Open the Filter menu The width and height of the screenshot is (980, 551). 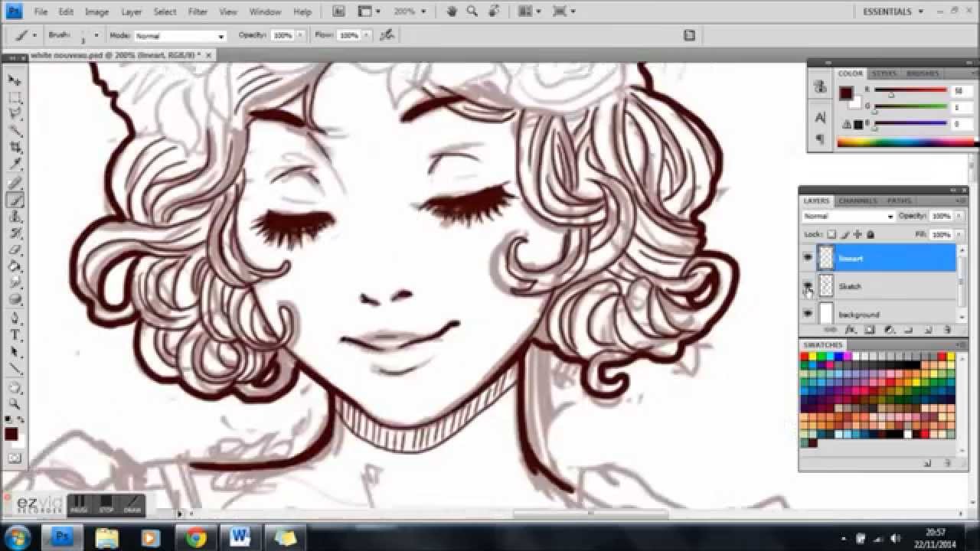click(x=198, y=11)
